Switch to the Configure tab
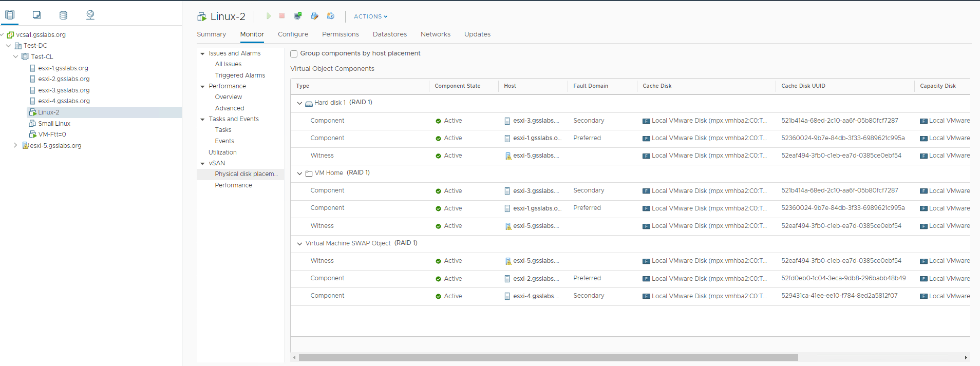980x366 pixels. [293, 34]
